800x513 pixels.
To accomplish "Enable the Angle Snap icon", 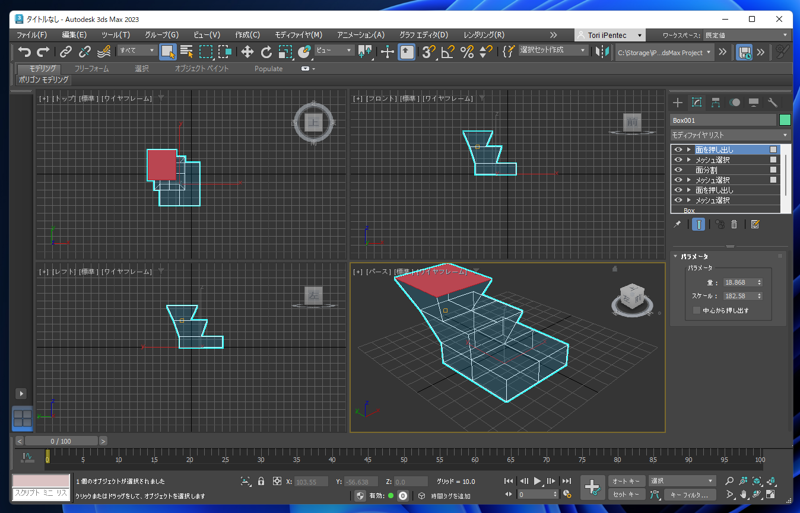I will (448, 52).
